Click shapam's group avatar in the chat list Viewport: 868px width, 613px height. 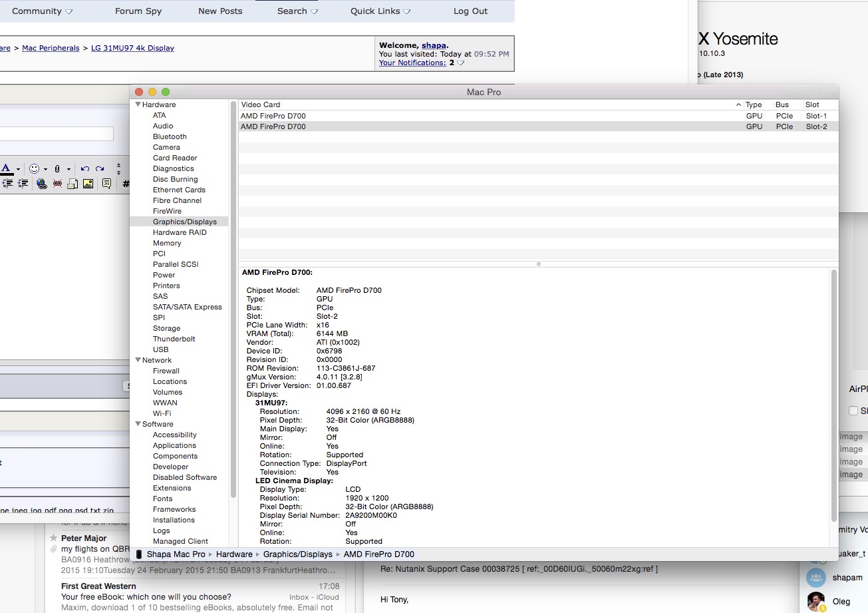point(815,578)
